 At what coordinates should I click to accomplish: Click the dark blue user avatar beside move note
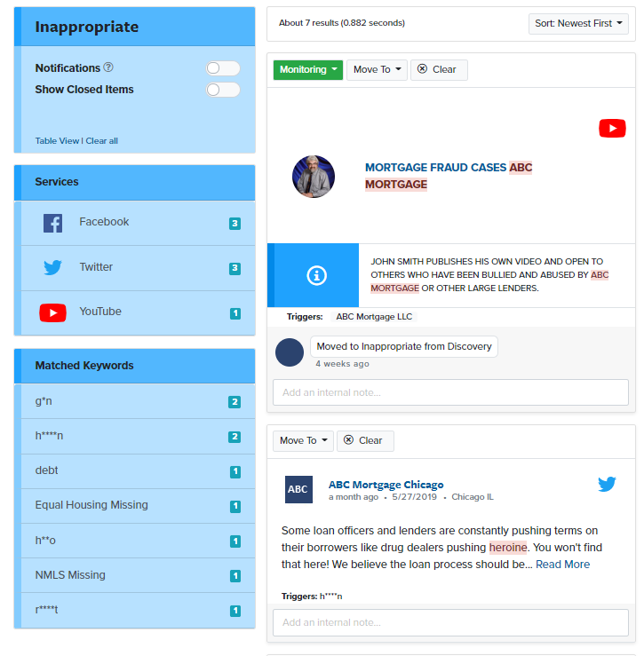(x=290, y=352)
